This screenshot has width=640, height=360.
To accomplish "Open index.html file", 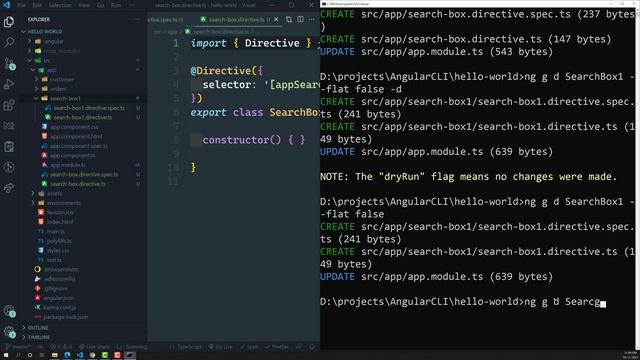I will (x=60, y=222).
